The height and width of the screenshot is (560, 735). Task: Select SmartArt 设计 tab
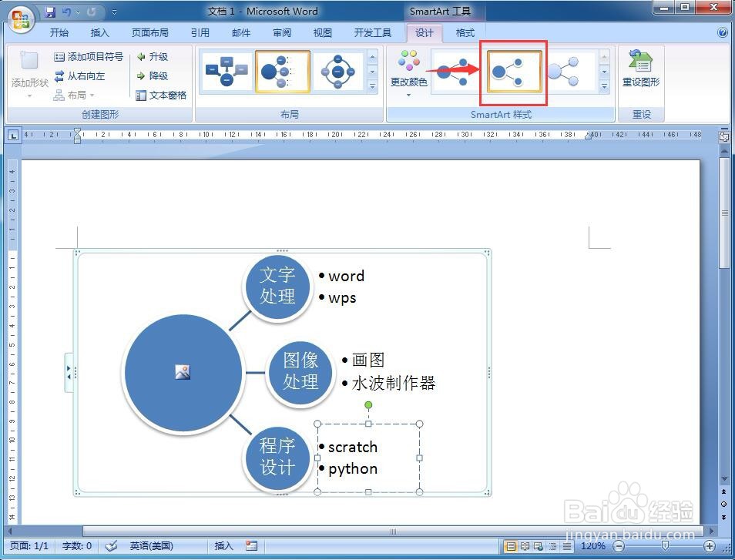click(x=425, y=32)
